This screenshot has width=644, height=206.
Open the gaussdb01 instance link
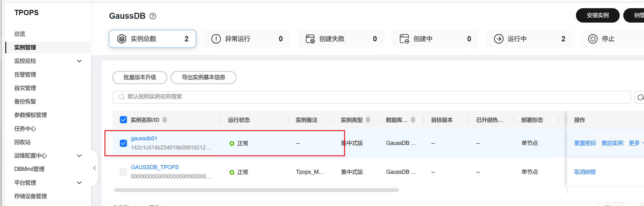point(144,139)
